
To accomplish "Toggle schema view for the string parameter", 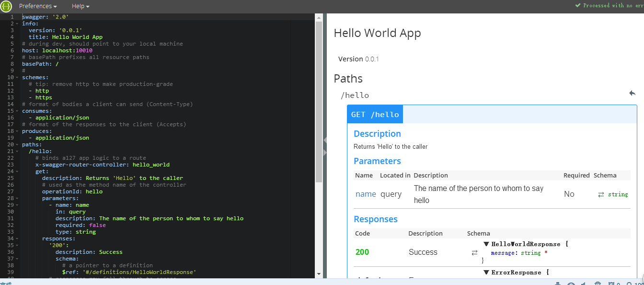I will [x=601, y=194].
